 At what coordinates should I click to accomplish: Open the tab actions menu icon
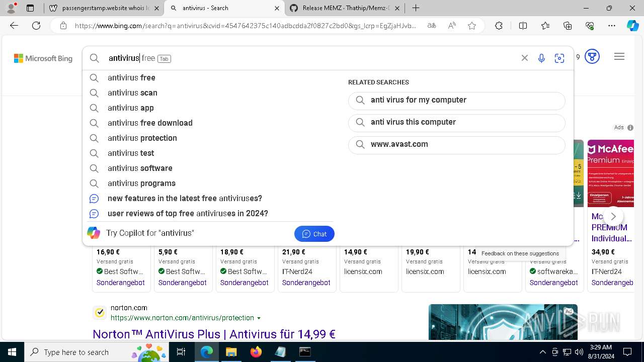(30, 8)
